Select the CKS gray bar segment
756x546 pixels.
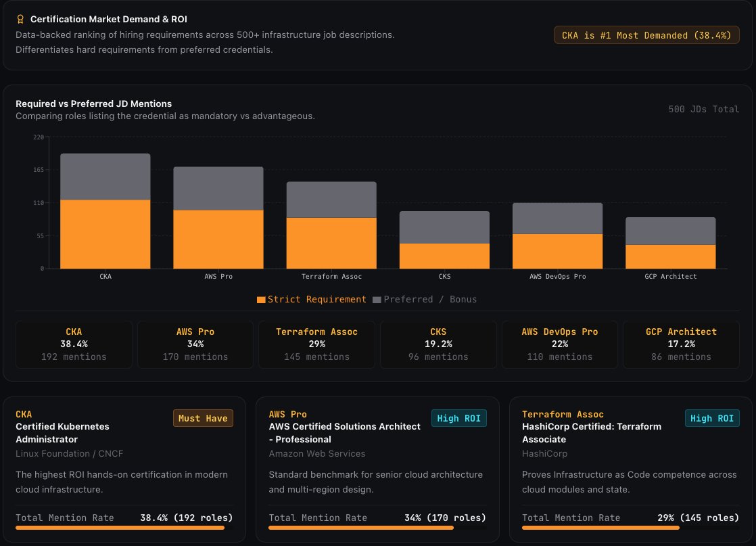444,227
